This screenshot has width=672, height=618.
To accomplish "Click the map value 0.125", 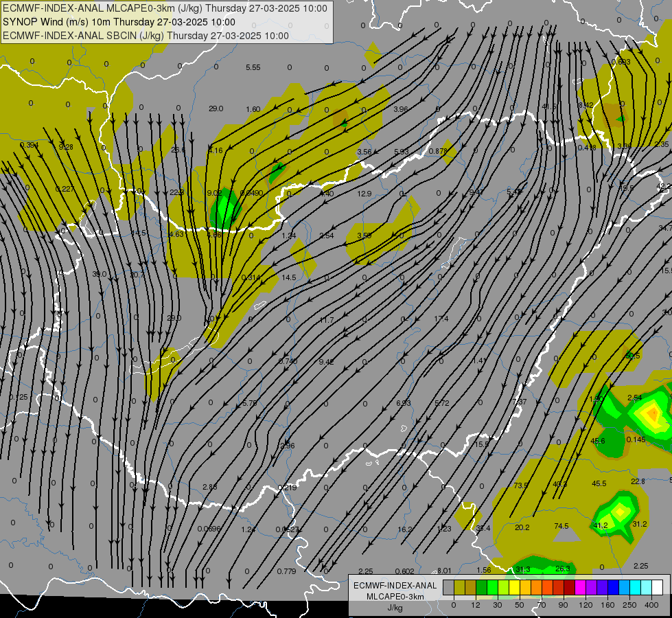I will point(19,397).
